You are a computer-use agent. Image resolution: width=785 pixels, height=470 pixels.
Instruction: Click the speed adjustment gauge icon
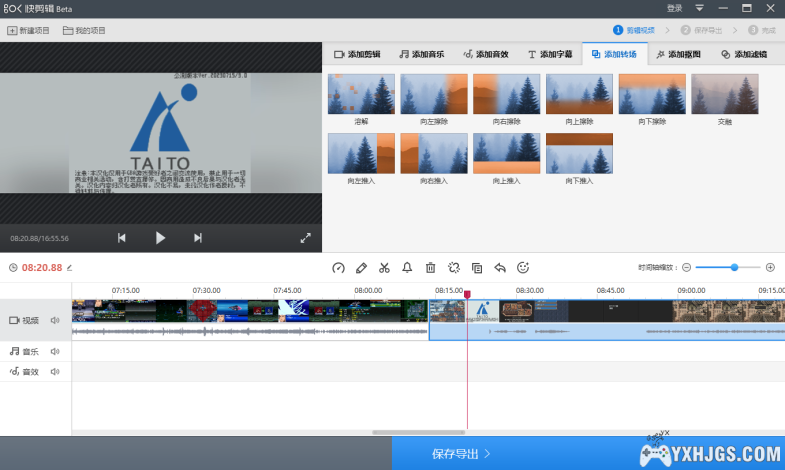click(338, 268)
